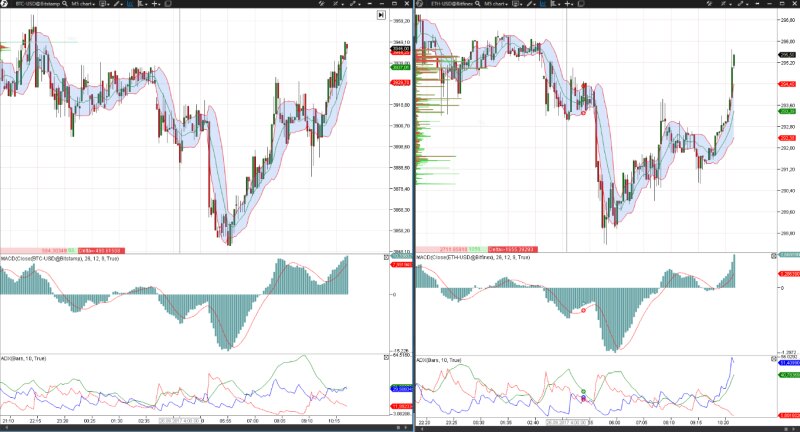Click the tools wrench icon in BTC-USD title bar
The width and height of the screenshot is (800, 432).
pyautogui.click(x=321, y=4)
